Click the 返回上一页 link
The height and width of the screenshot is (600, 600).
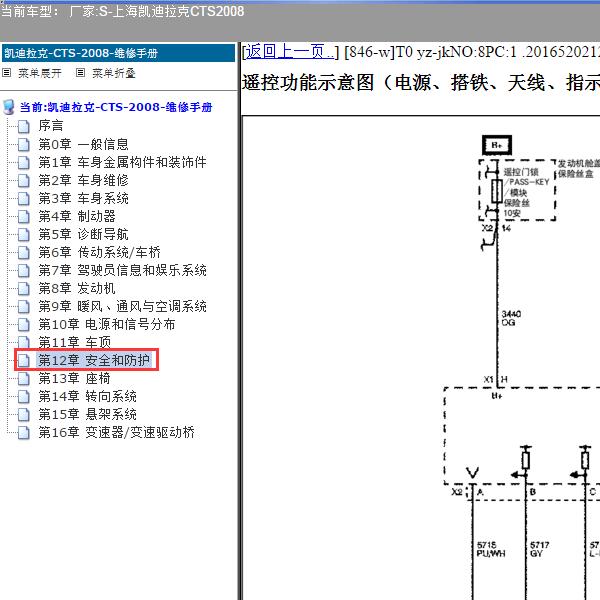click(289, 52)
